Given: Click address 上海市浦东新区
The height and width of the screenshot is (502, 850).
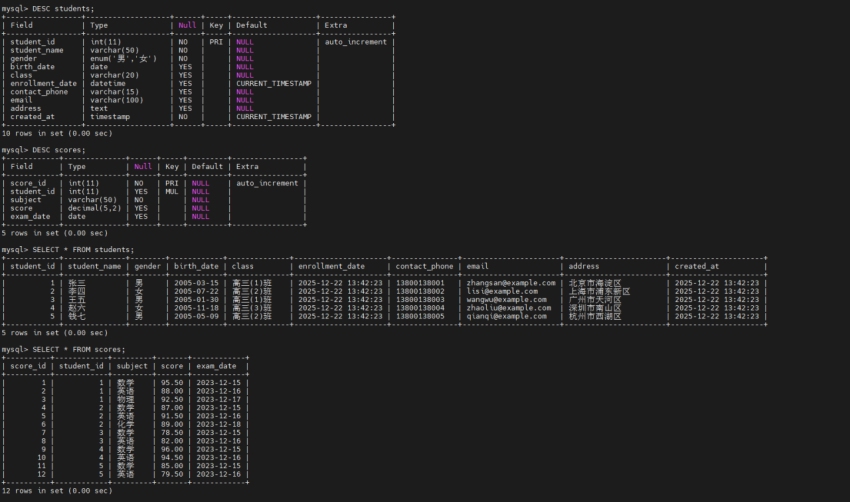Looking at the screenshot, I should click(600, 291).
